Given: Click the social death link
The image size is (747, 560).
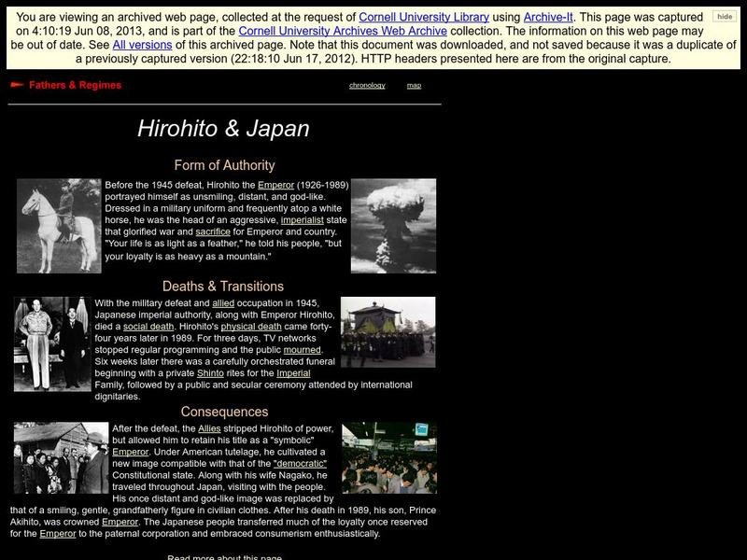Looking at the screenshot, I should (148, 327).
